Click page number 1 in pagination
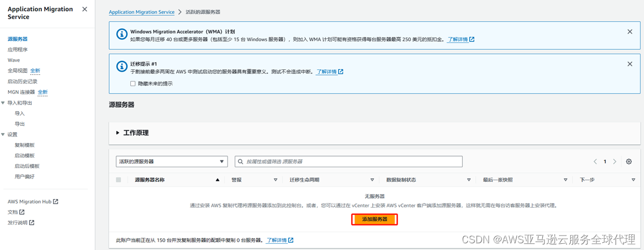644x250 pixels. point(605,162)
